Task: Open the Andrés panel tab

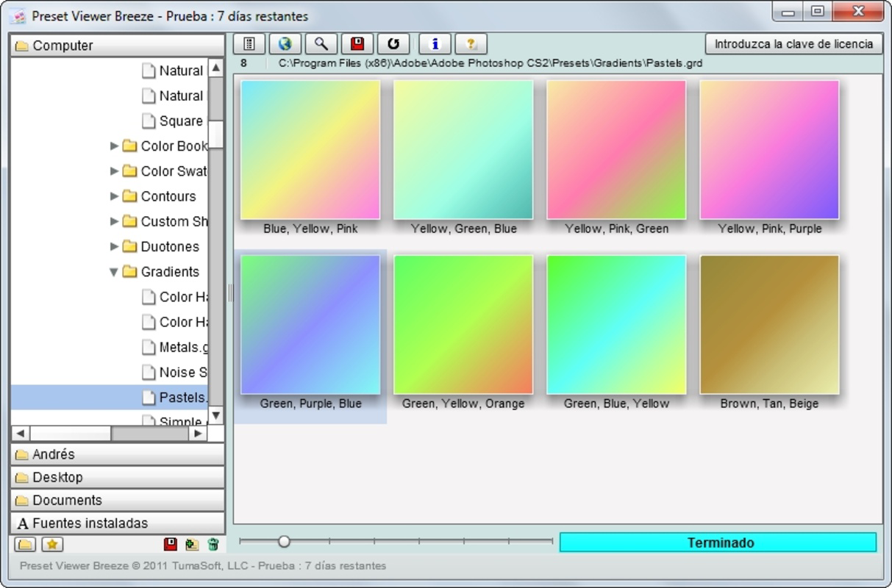Action: [x=118, y=455]
